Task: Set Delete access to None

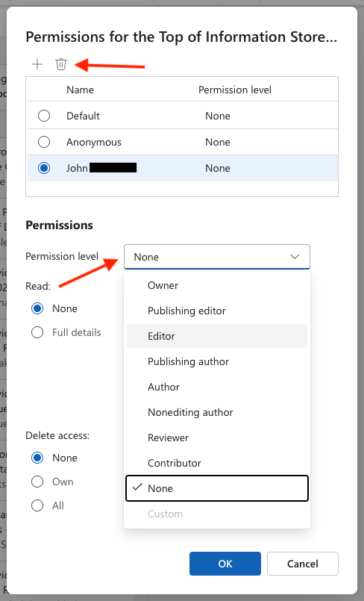Action: pos(37,458)
